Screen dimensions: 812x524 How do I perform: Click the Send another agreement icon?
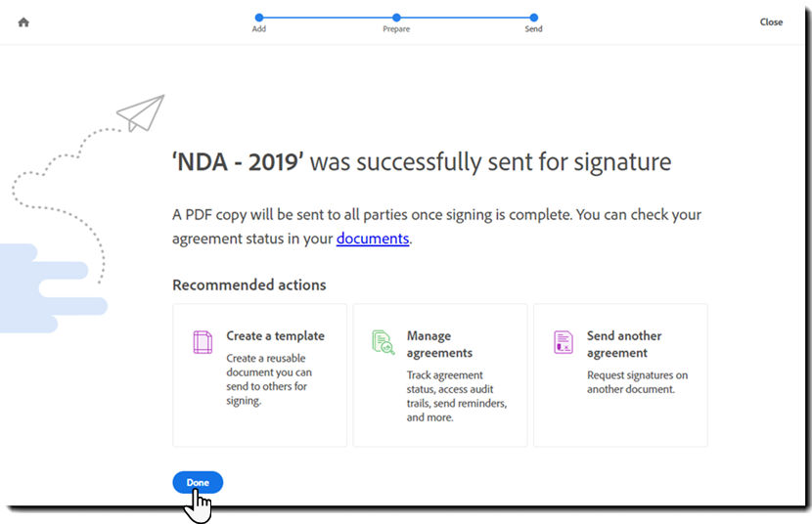[x=564, y=342]
